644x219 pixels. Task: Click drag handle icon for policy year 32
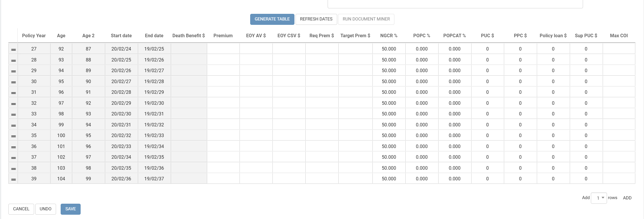13,104
